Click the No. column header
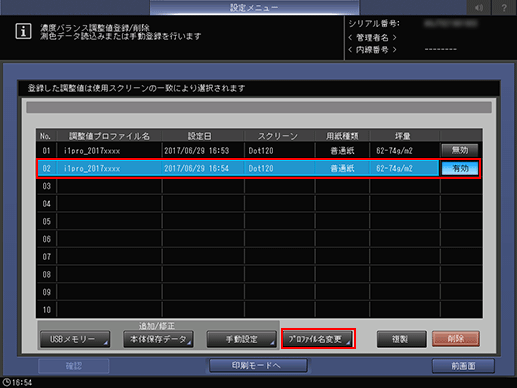The height and width of the screenshot is (388, 517). click(x=45, y=136)
